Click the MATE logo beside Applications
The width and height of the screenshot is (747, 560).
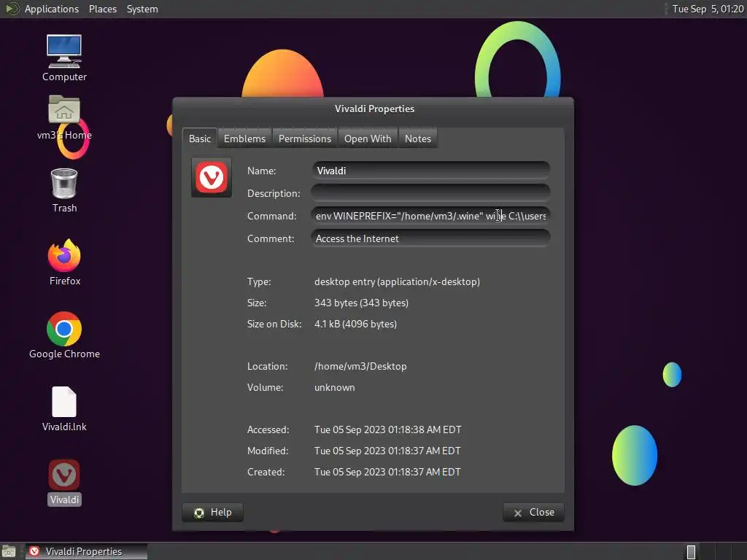pyautogui.click(x=12, y=9)
